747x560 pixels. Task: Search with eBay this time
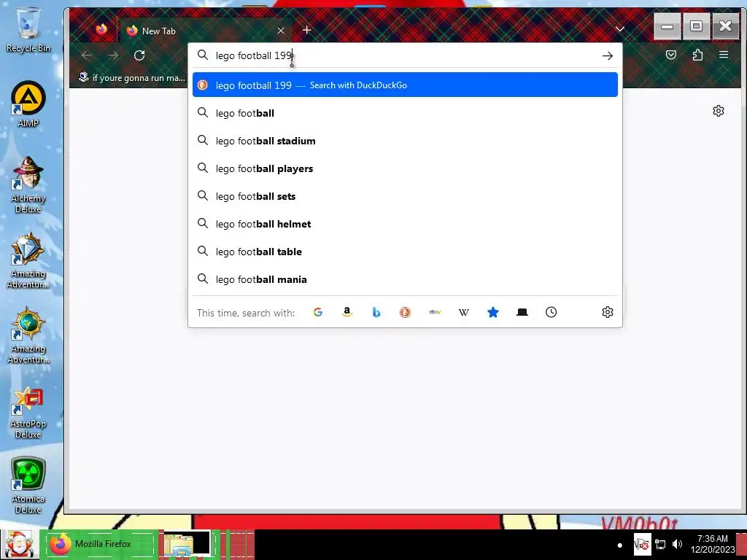point(435,312)
